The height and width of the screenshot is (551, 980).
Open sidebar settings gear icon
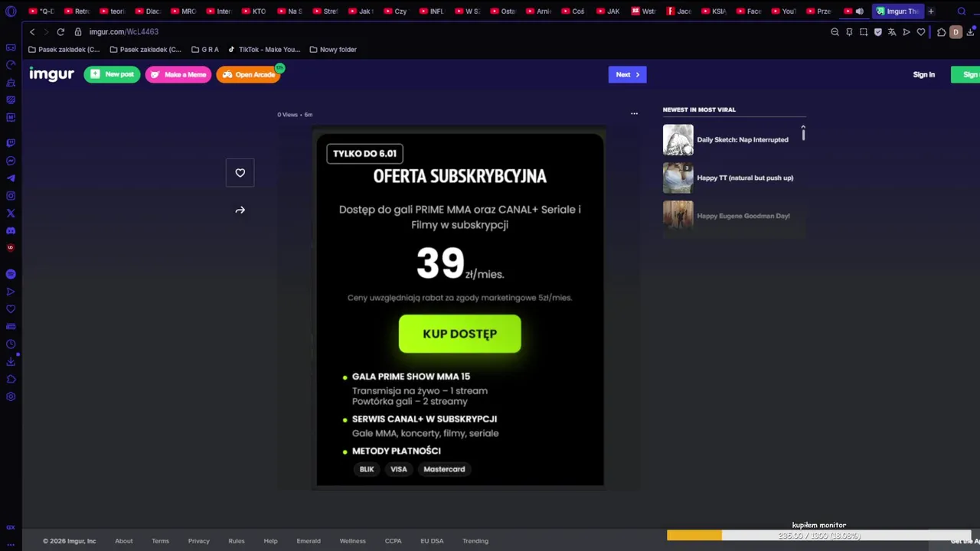[x=11, y=396]
